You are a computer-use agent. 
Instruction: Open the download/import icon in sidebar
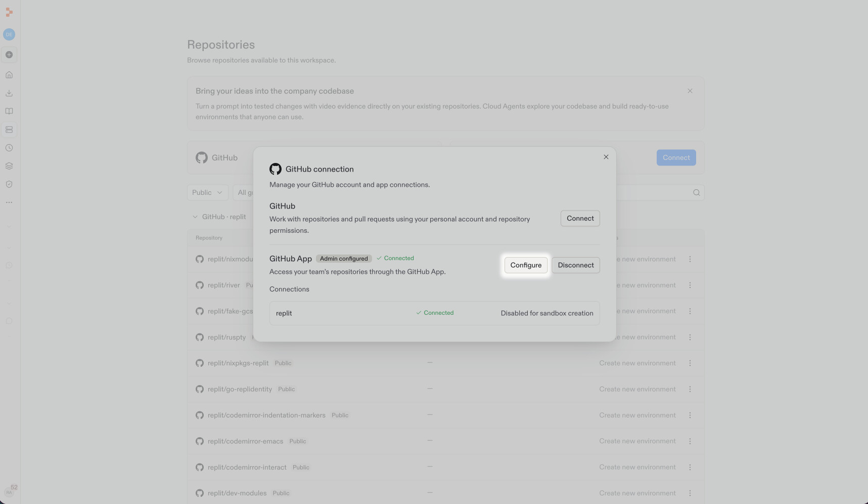pos(9,93)
